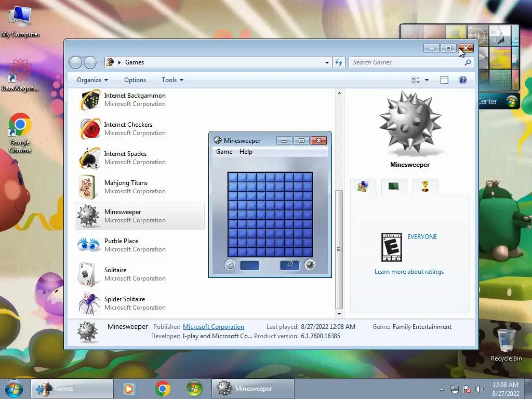Select the Internet Spades card icon
This screenshot has width=532, height=399.
tap(89, 158)
